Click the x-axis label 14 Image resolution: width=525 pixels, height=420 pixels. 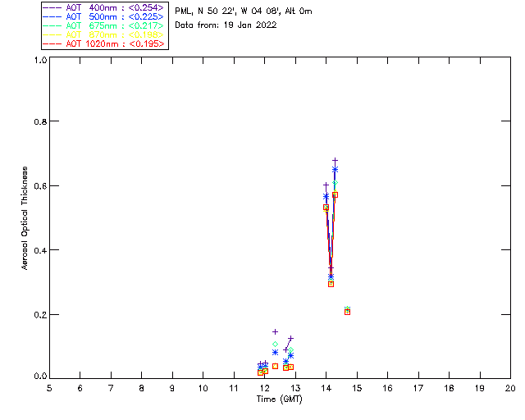(x=326, y=388)
